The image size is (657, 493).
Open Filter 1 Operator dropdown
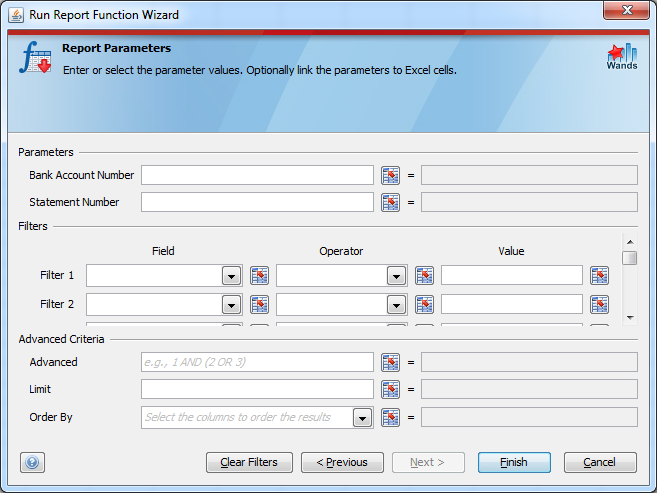coord(396,276)
